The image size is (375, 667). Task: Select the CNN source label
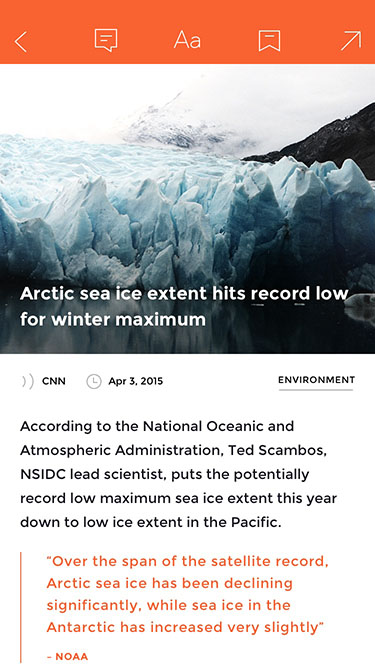54,381
